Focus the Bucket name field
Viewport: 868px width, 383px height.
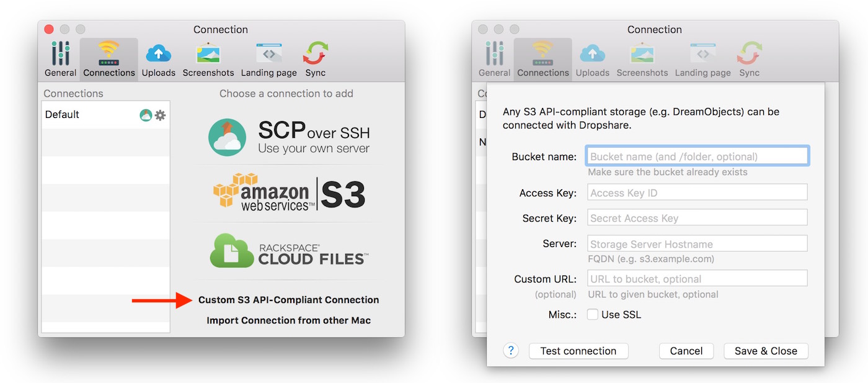[x=697, y=156]
